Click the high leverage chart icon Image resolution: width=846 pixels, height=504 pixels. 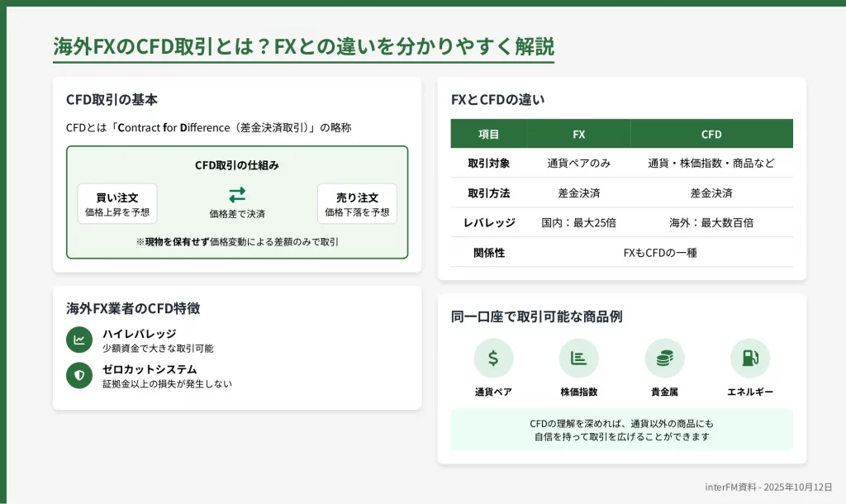79,340
